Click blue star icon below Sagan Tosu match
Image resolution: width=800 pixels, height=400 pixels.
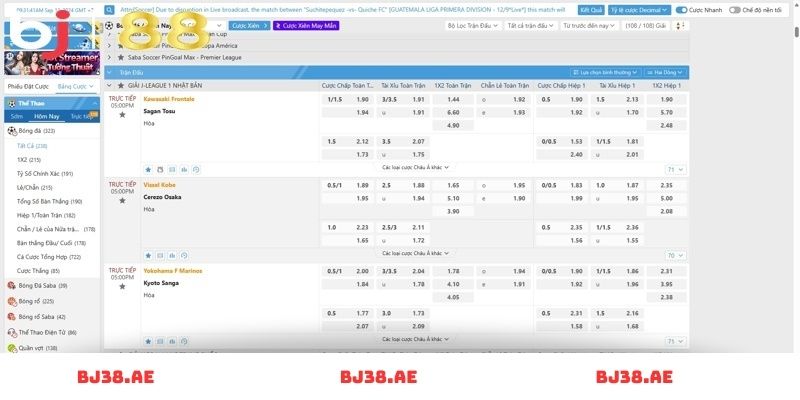pyautogui.click(x=148, y=169)
